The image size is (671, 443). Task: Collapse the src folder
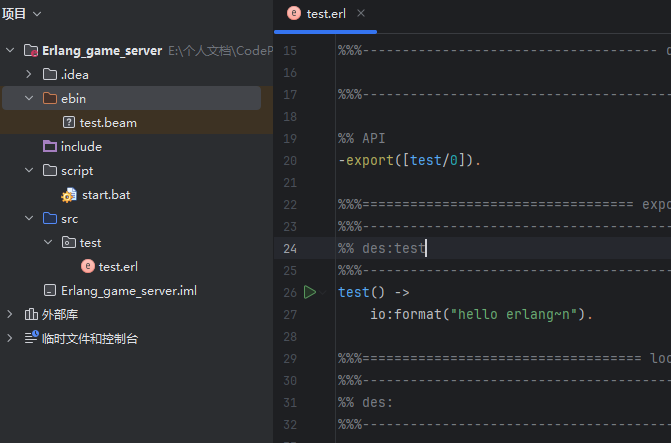click(29, 218)
